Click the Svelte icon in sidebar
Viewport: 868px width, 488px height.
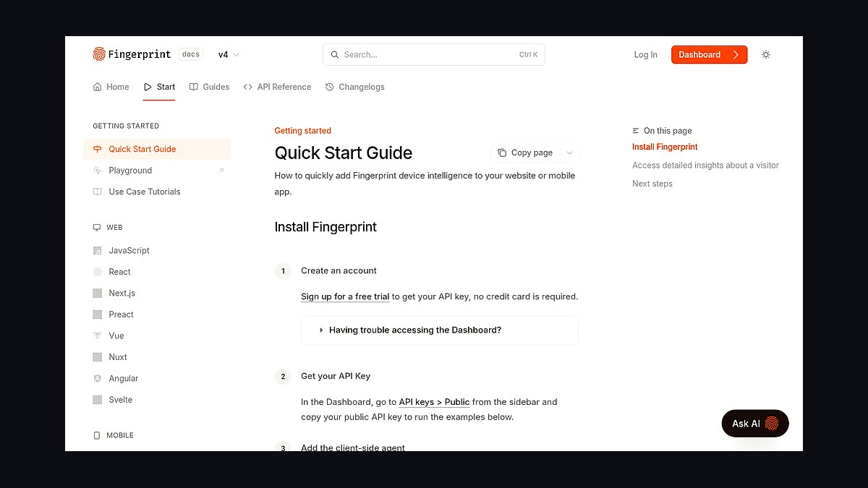coord(97,400)
